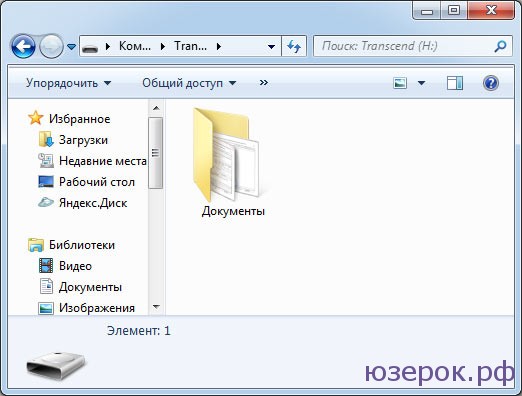The width and height of the screenshot is (522, 396).
Task: Close the Explorer window
Action: (491, 11)
